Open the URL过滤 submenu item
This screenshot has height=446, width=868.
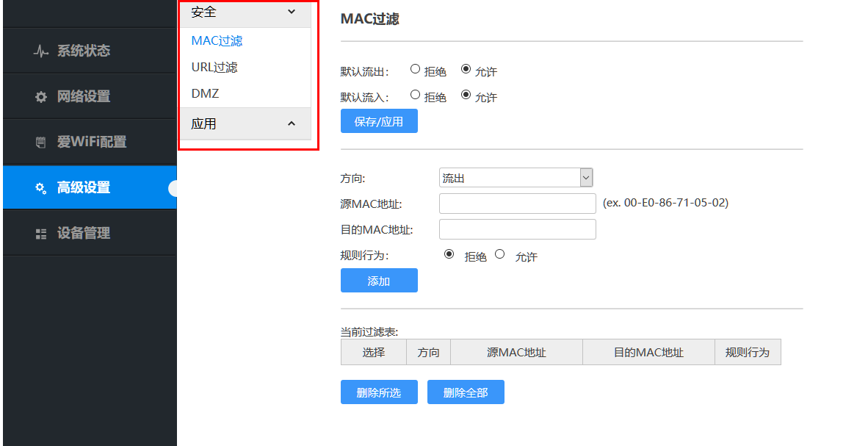[x=214, y=68]
